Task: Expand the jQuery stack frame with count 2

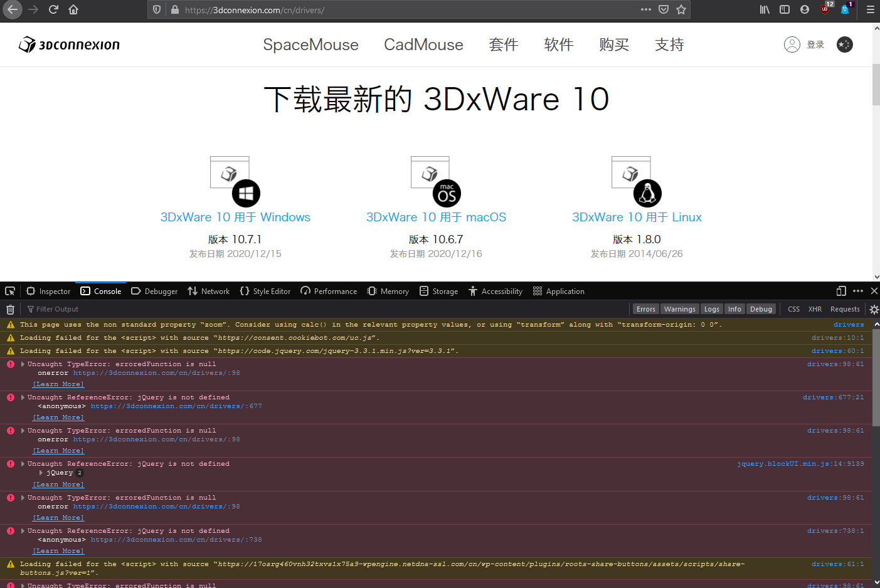Action: point(41,473)
